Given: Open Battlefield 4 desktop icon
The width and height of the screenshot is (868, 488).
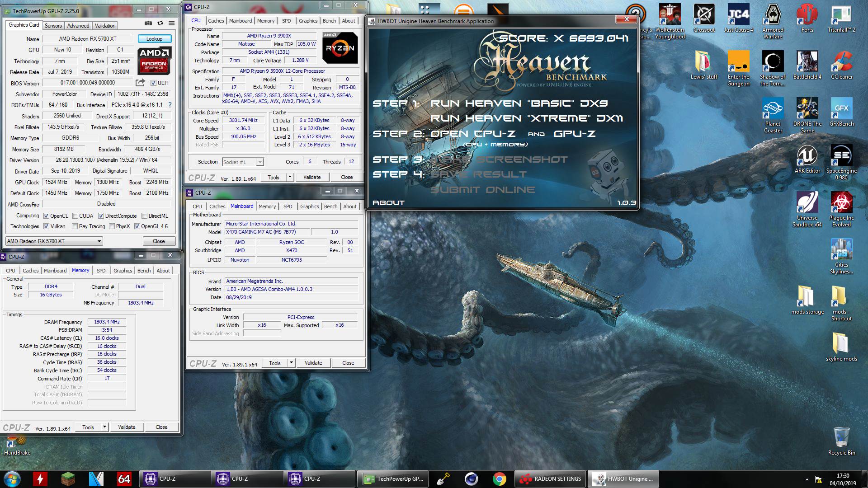Looking at the screenshot, I should [807, 65].
